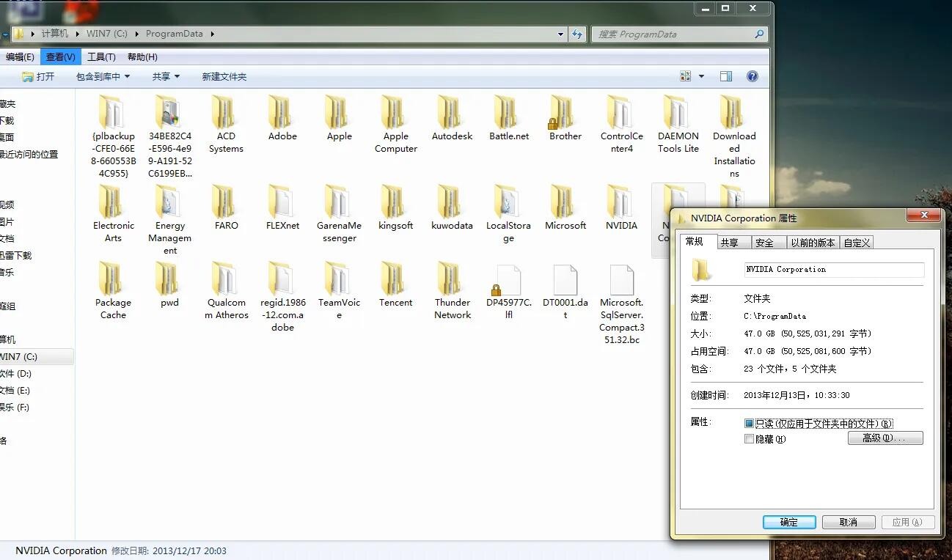Open the Adobe folder
Image resolution: width=952 pixels, height=560 pixels.
tap(282, 117)
